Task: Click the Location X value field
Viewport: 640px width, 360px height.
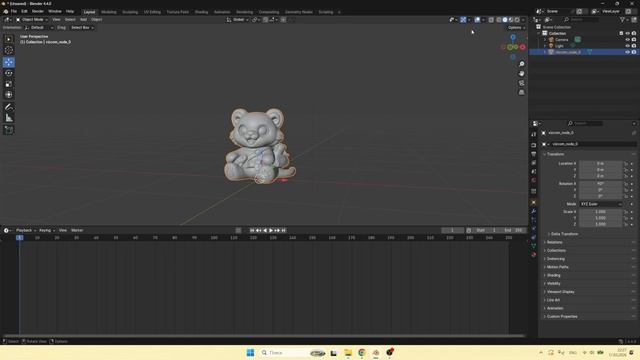Action: pos(601,164)
